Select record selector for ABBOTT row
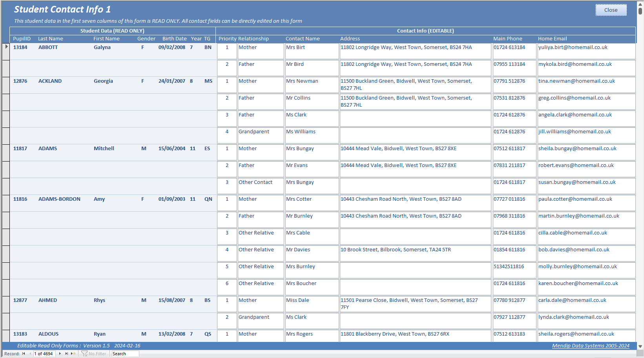 tap(5, 51)
